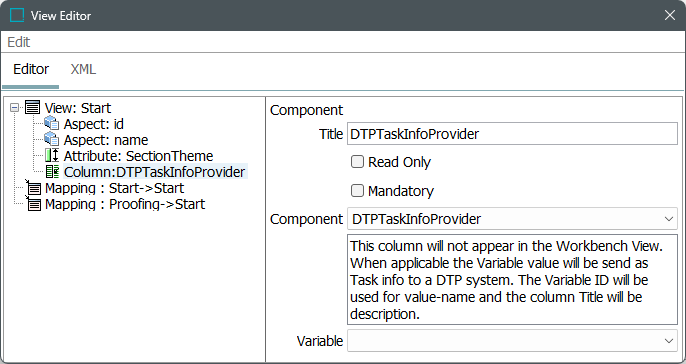The width and height of the screenshot is (686, 364).
Task: Switch to the XML tab
Action: pyautogui.click(x=83, y=69)
